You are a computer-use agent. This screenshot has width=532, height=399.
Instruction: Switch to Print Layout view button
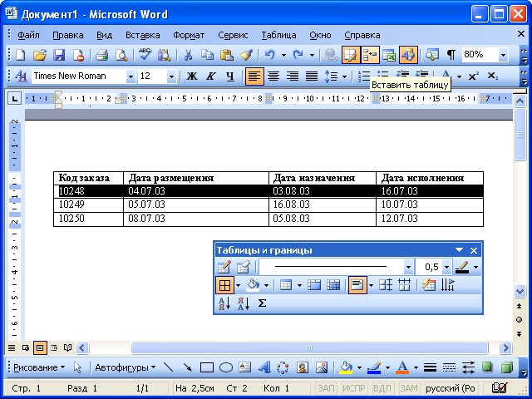(40, 347)
